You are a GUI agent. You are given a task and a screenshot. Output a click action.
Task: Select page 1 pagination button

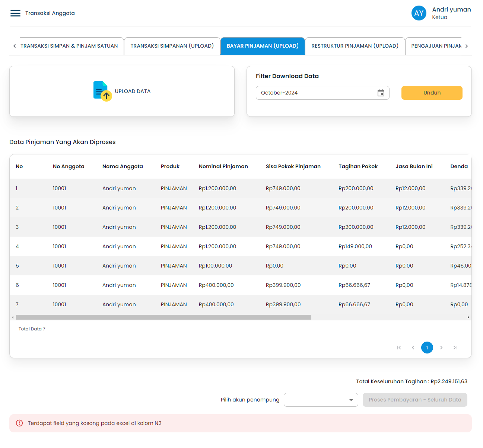[427, 348]
